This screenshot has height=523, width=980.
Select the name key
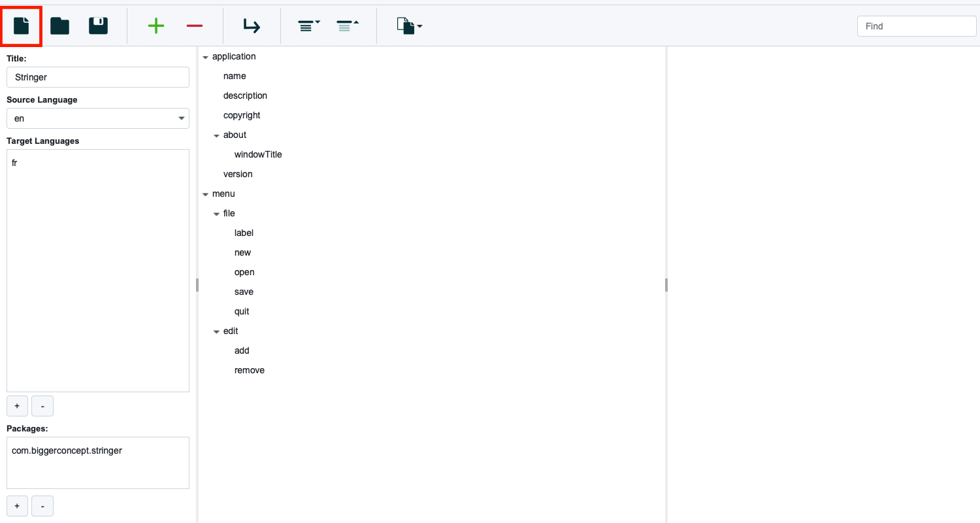[x=235, y=76]
